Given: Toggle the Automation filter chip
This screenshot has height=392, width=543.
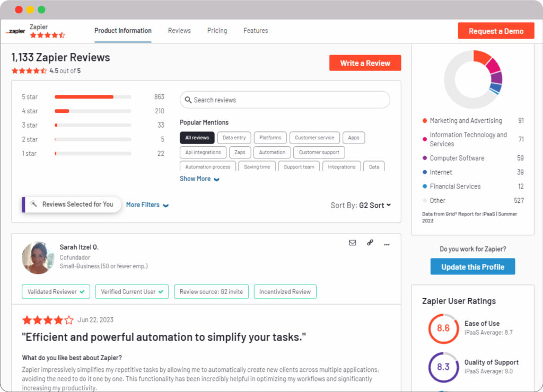Looking at the screenshot, I should pos(271,152).
